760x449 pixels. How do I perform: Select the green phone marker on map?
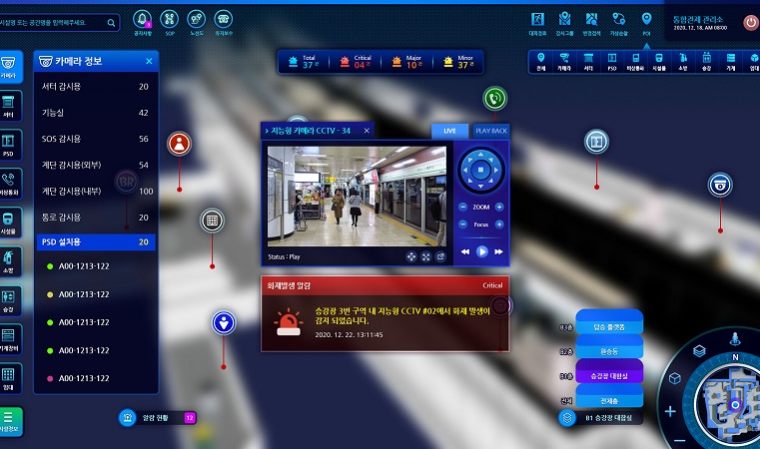point(494,98)
